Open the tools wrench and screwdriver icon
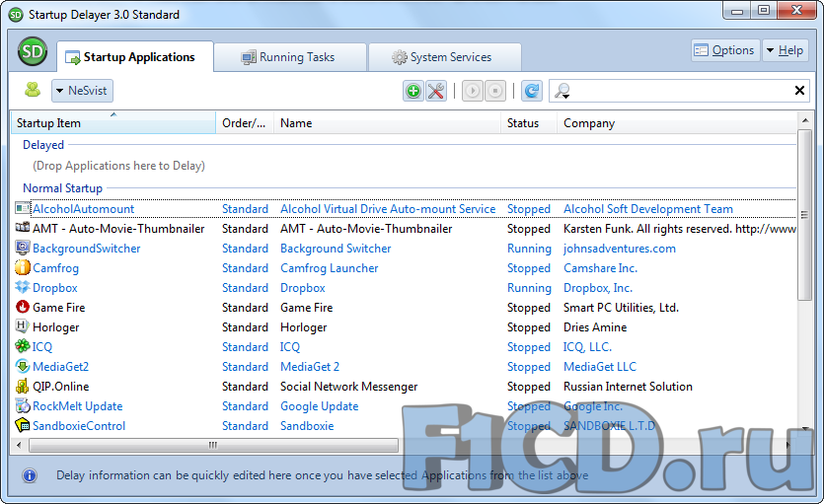Screen dimensions: 824x504 (x=436, y=91)
